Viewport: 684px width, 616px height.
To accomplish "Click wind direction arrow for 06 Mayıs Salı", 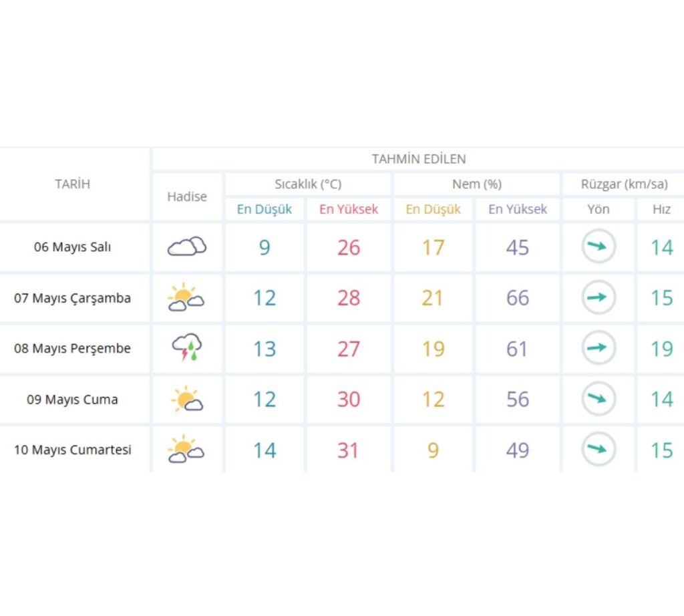I will pyautogui.click(x=598, y=247).
